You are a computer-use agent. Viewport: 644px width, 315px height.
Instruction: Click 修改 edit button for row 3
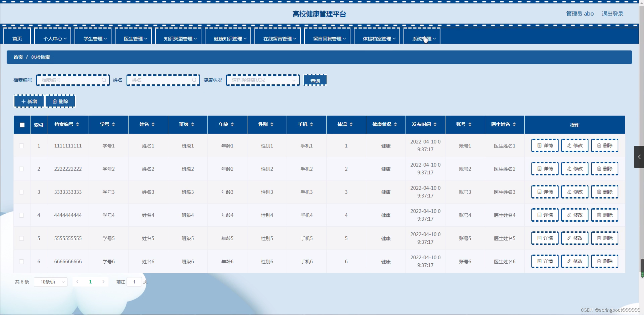point(575,192)
